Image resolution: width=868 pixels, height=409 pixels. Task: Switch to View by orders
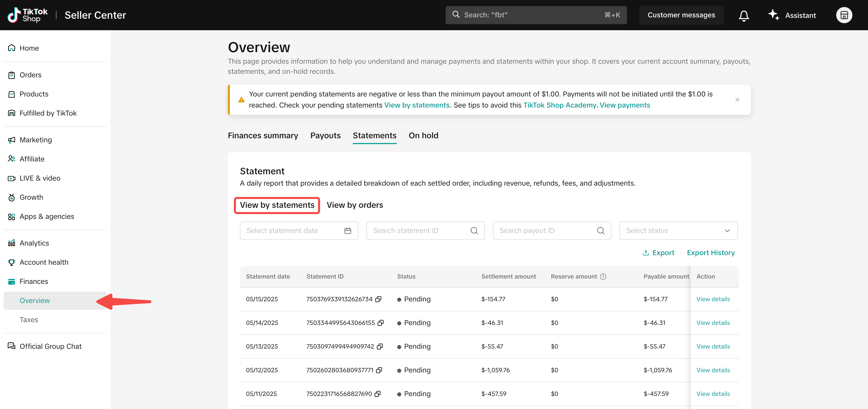(x=354, y=205)
